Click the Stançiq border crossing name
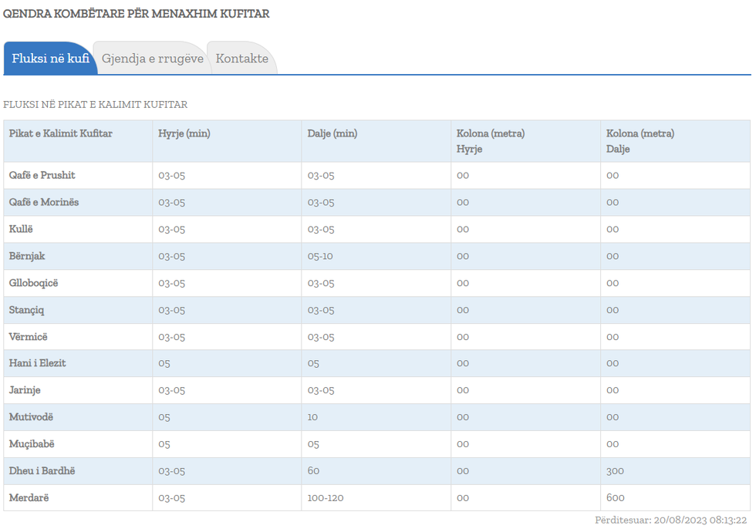The height and width of the screenshot is (532, 756). point(27,310)
